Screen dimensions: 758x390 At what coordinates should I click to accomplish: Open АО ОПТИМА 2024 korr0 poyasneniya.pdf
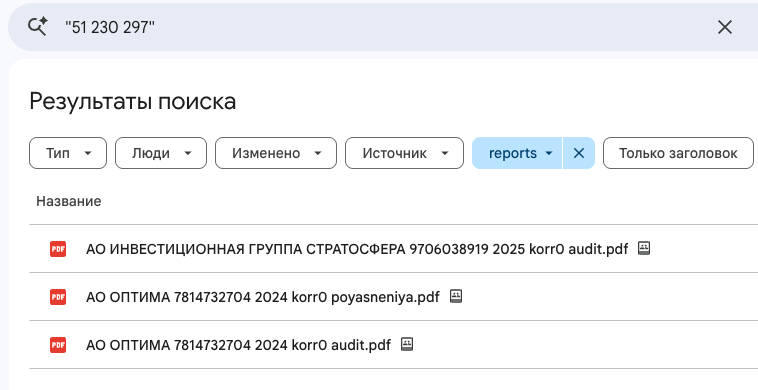coord(262,297)
